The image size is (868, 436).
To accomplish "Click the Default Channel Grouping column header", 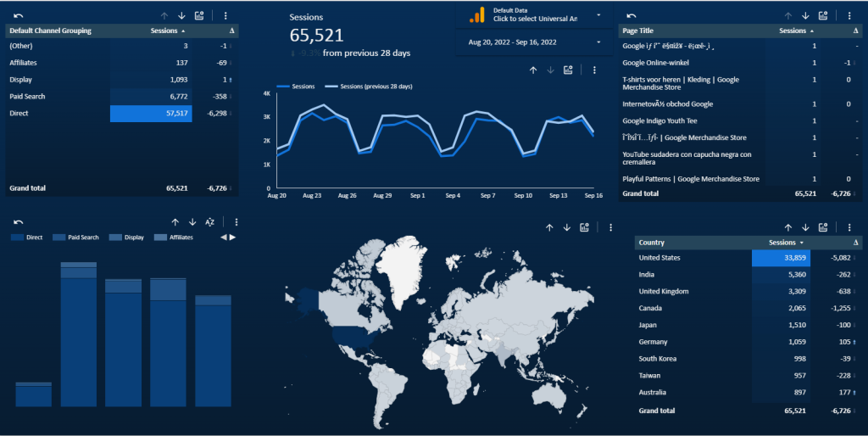I will pyautogui.click(x=51, y=31).
